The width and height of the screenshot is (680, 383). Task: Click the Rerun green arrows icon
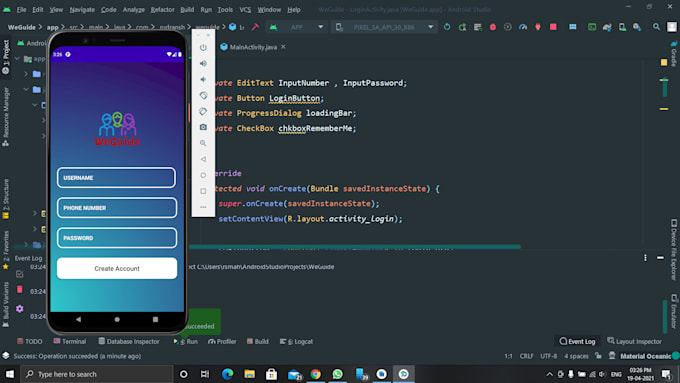click(x=447, y=27)
